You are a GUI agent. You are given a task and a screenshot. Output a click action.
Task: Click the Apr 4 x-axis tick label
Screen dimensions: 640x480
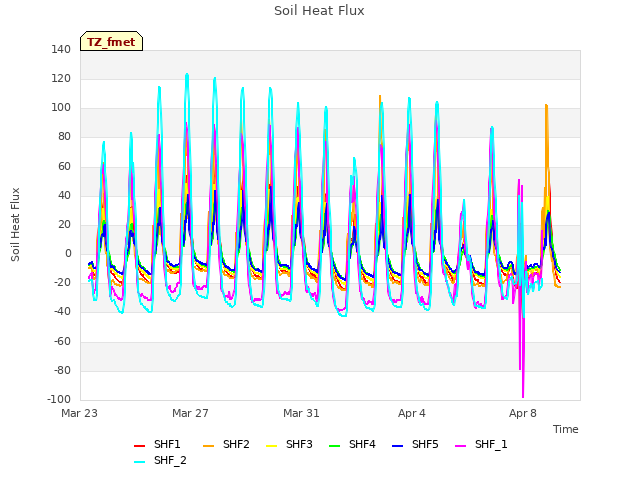(x=412, y=413)
